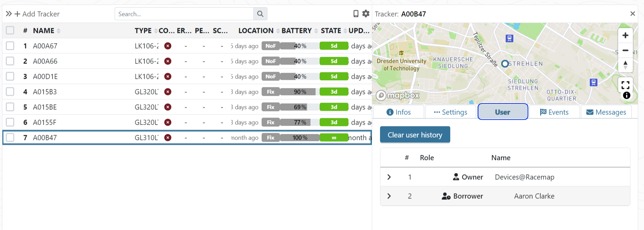
Task: Show map attribution info icon
Action: (626, 95)
